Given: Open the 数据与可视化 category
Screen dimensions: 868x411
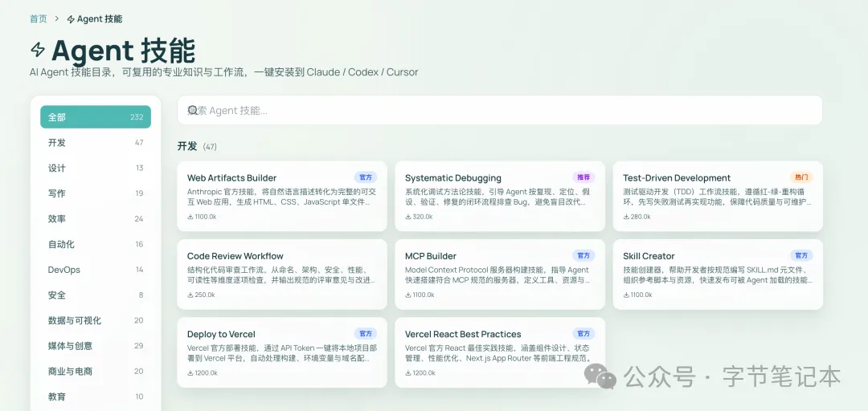Looking at the screenshot, I should (x=95, y=320).
